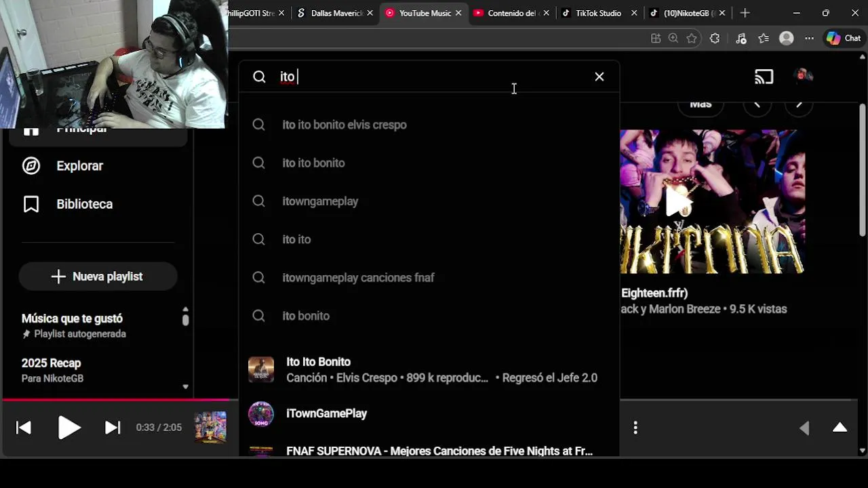Image resolution: width=868 pixels, height=488 pixels.
Task: Select the plain 'itowngameplay' suggestion row
Action: pyautogui.click(x=429, y=201)
